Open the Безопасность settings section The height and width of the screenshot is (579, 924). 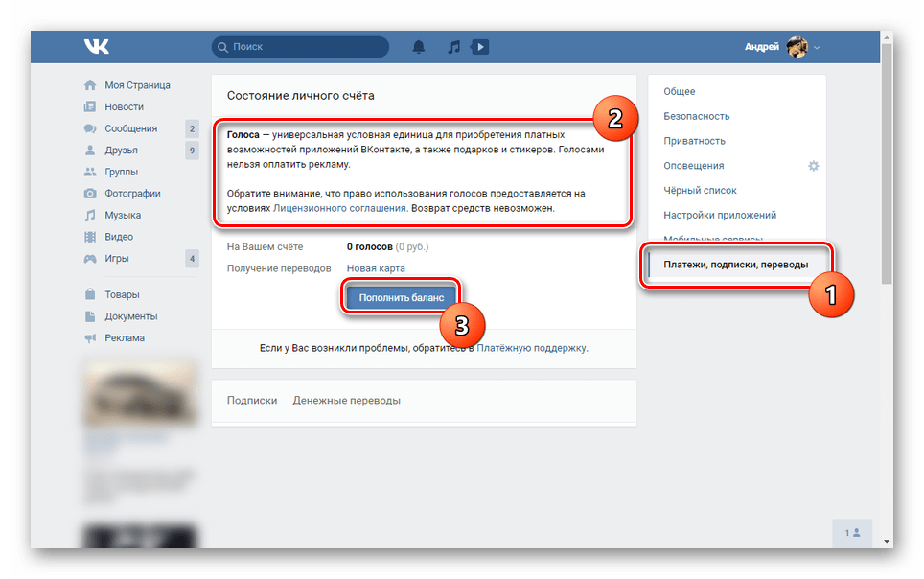[x=697, y=116]
